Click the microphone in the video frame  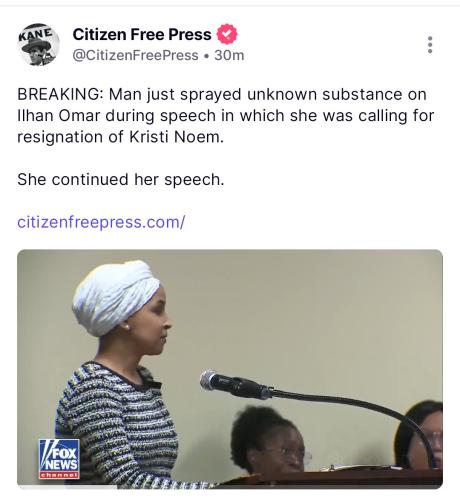pos(235,385)
